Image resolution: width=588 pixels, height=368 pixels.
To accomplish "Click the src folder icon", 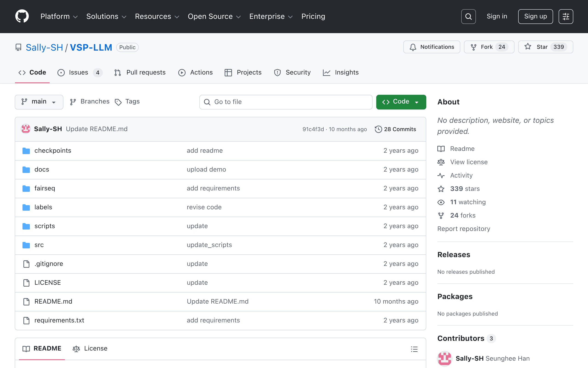I will tap(26, 245).
